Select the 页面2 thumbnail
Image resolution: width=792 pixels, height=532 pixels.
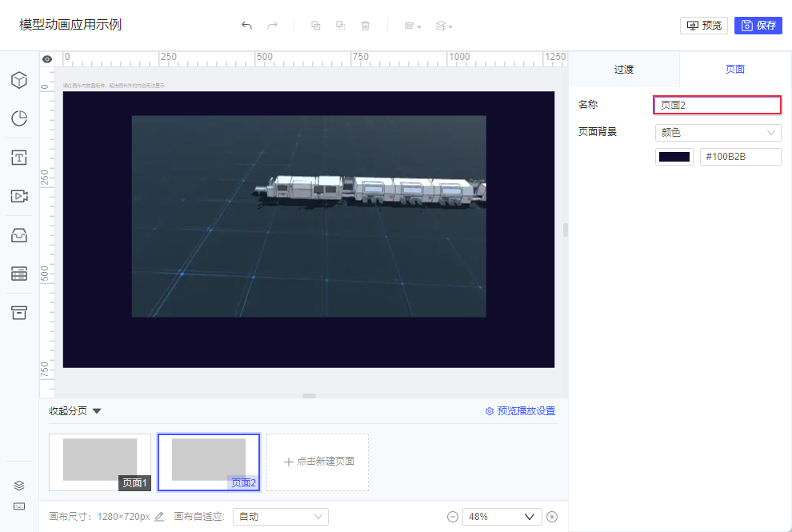click(x=209, y=462)
